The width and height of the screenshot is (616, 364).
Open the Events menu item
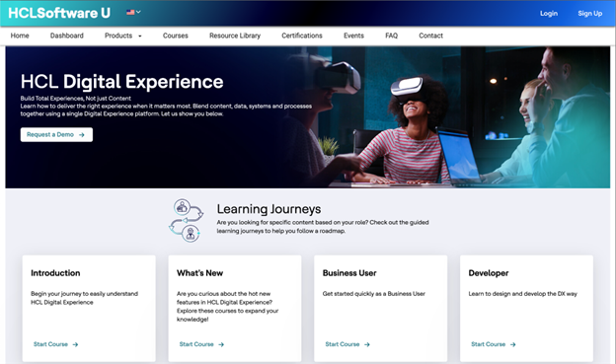[353, 36]
